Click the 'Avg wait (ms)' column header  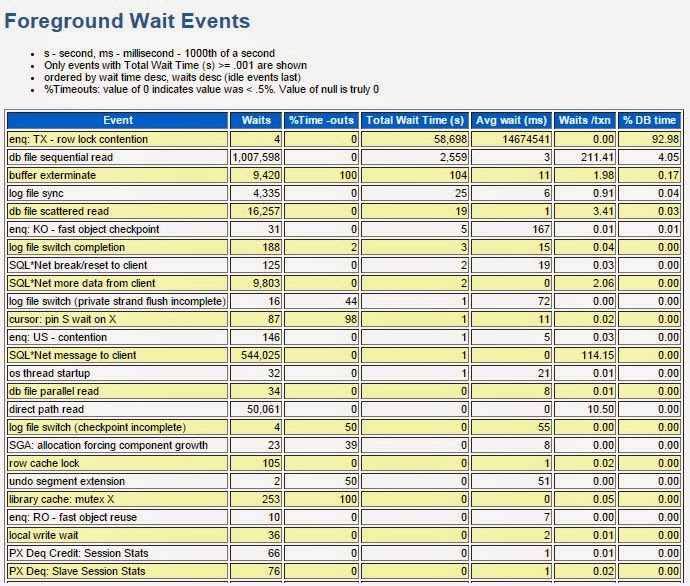[511, 121]
